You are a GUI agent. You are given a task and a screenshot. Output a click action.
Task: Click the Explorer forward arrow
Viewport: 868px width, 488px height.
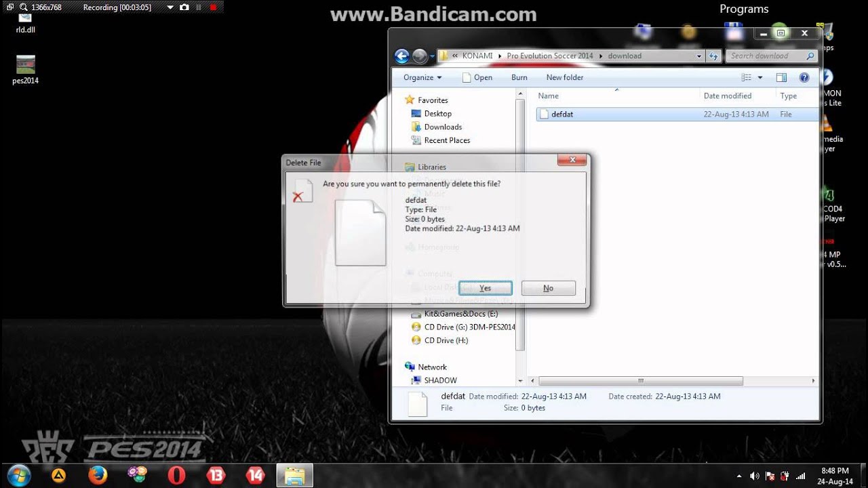(420, 56)
